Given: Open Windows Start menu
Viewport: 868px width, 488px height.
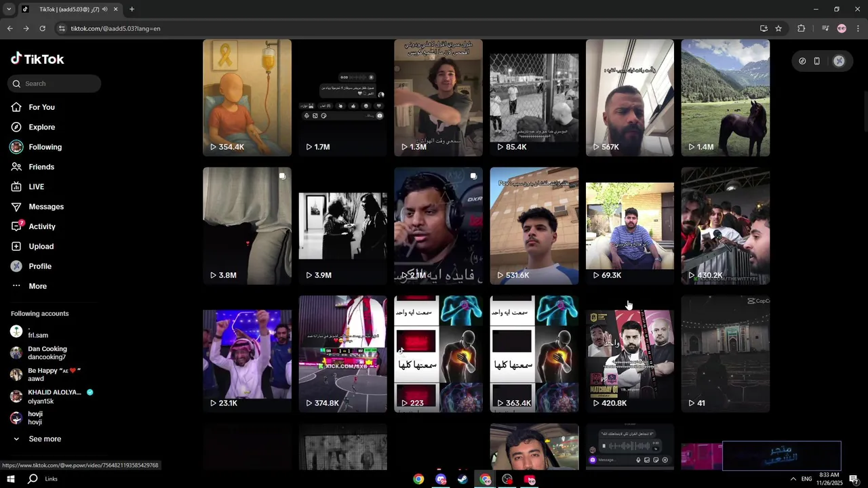Looking at the screenshot, I should pyautogui.click(x=10, y=479).
